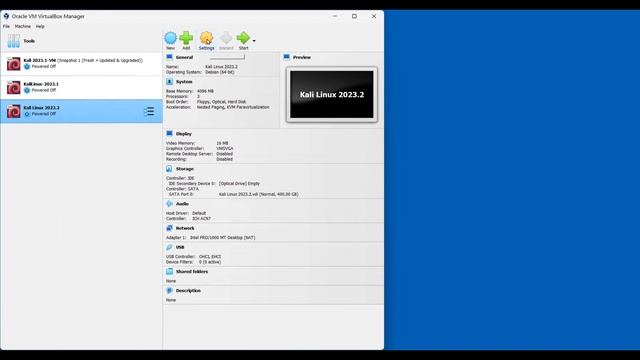Click the Preview heading label
Image resolution: width=640 pixels, height=360 pixels.
(x=302, y=58)
